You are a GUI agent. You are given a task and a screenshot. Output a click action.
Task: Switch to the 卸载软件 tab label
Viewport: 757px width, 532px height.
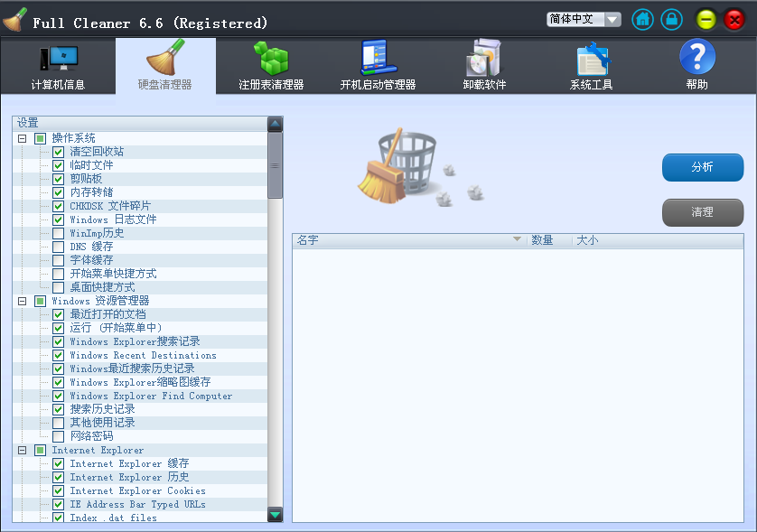click(x=485, y=85)
